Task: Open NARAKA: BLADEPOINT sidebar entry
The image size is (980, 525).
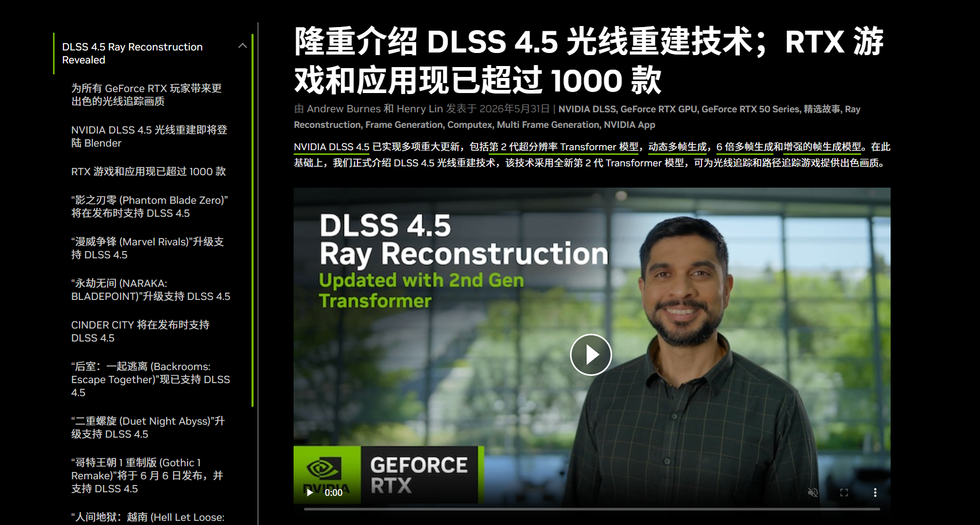Action: [151, 290]
